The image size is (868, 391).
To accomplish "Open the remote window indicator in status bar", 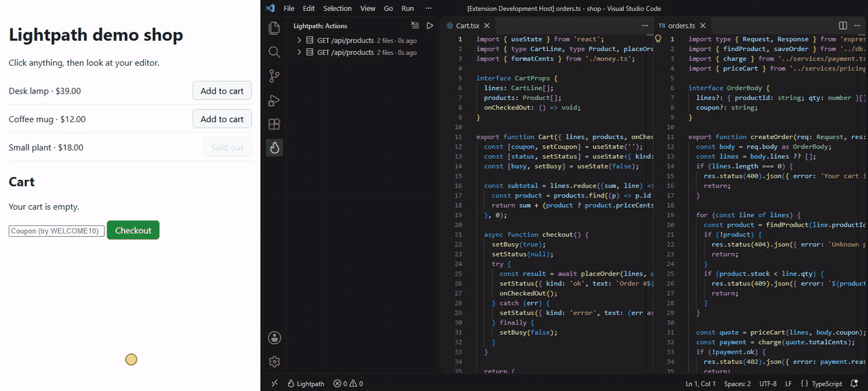I will coord(274,384).
